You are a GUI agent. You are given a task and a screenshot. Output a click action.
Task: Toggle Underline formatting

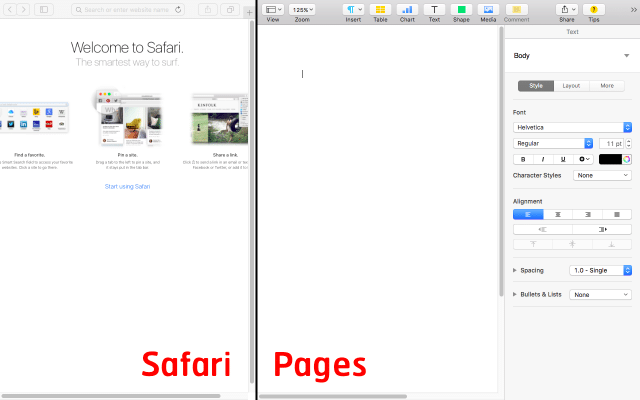pyautogui.click(x=563, y=159)
